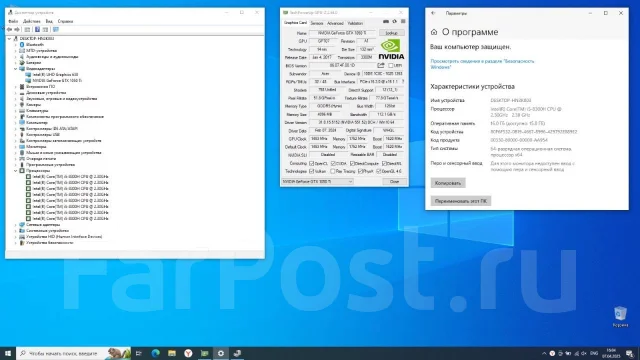Click the Forward arrow in Device Manager toolbar
Viewport: 640px width, 360px height.
tap(17, 29)
